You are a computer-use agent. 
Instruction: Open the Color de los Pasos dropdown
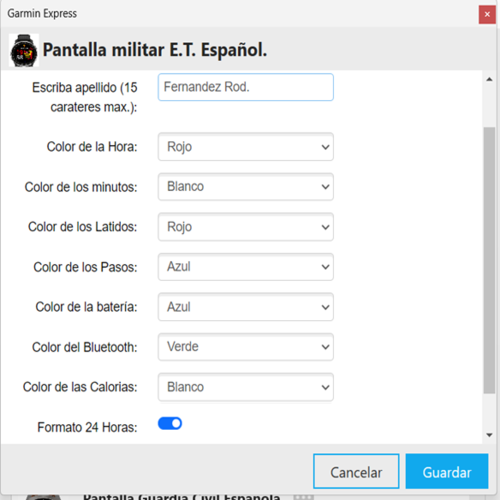(246, 267)
